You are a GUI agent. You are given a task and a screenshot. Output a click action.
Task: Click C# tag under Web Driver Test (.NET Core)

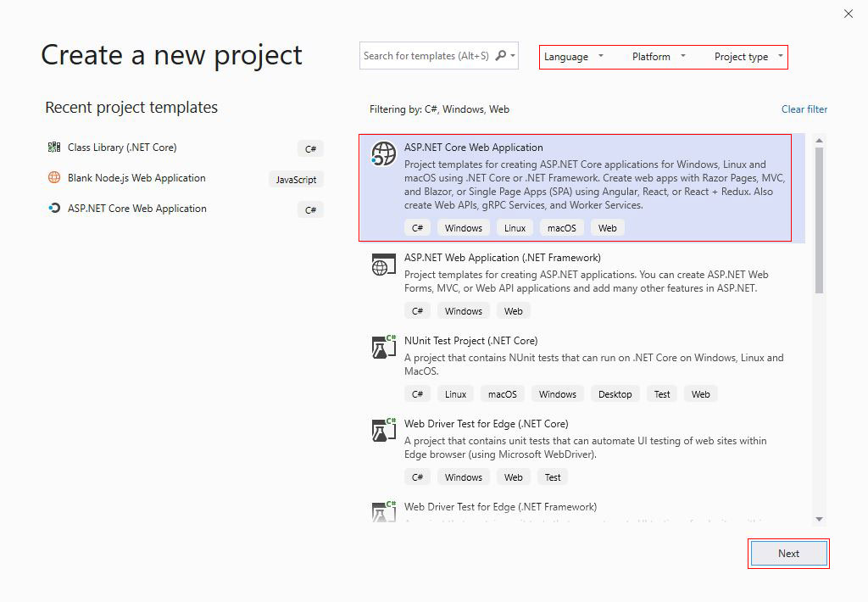point(417,477)
